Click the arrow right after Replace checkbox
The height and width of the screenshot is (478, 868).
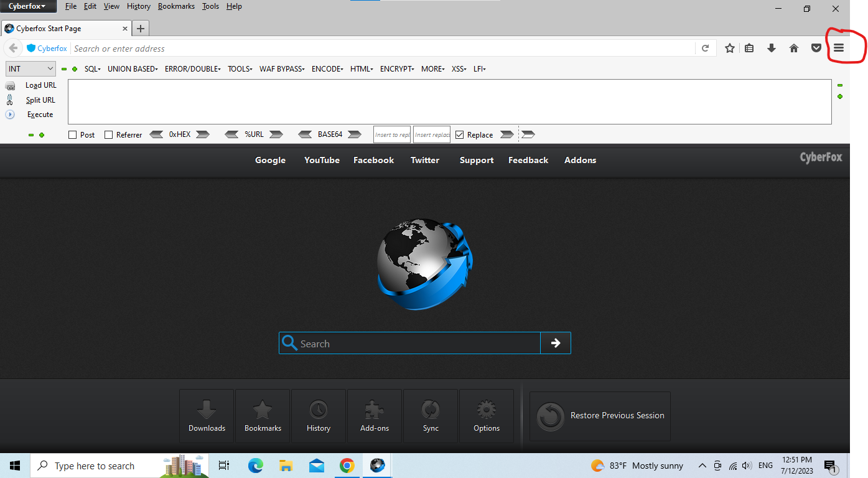pyautogui.click(x=507, y=134)
